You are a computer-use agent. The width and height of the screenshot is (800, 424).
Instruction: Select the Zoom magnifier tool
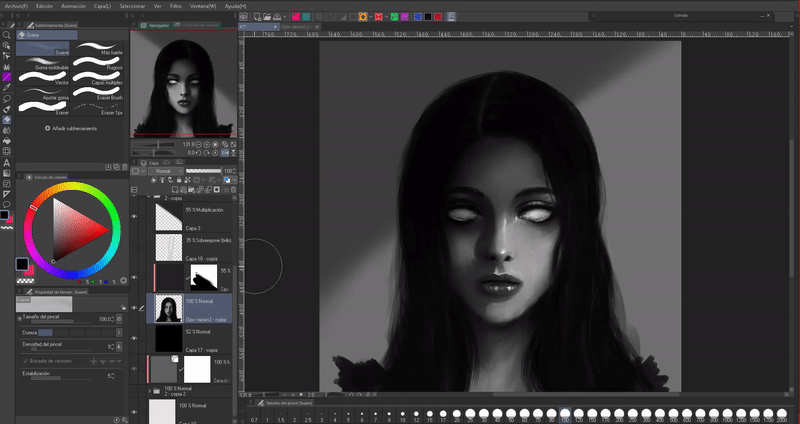[x=6, y=35]
